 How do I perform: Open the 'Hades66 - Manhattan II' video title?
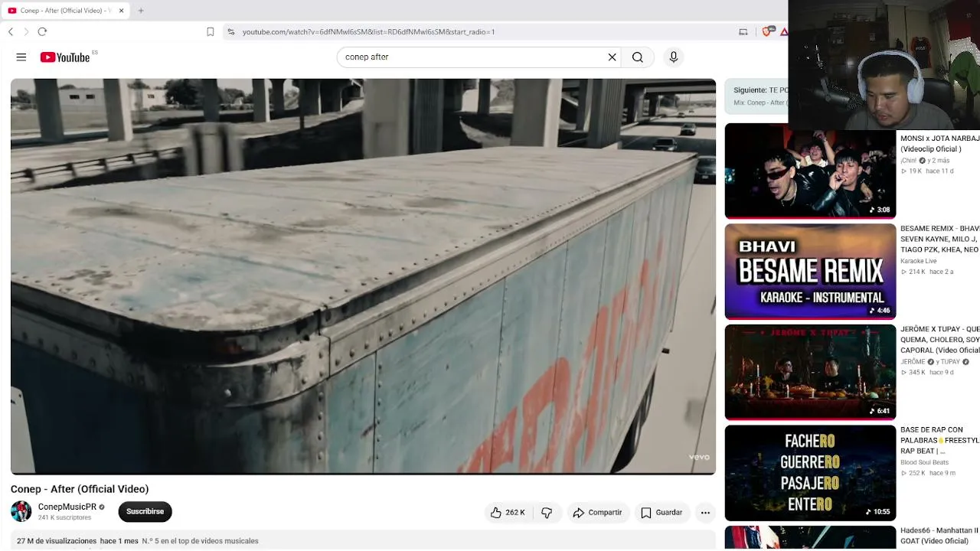tap(939, 536)
